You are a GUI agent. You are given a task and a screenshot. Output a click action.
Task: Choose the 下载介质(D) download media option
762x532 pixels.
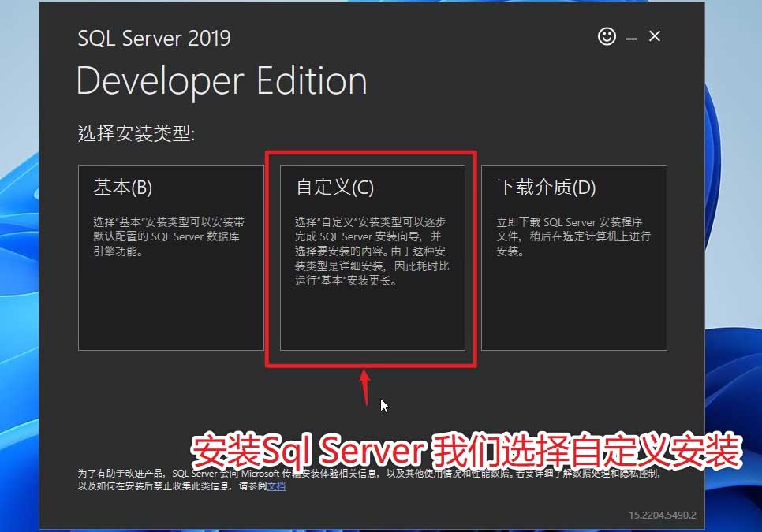click(574, 257)
